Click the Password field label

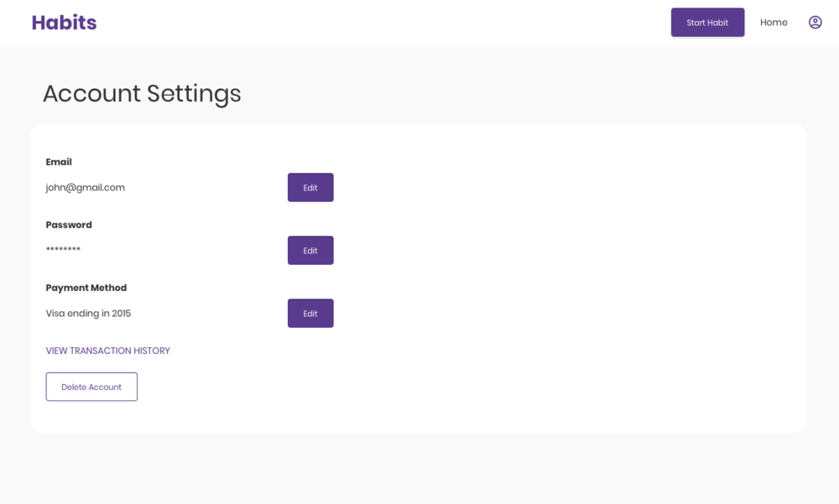(69, 225)
